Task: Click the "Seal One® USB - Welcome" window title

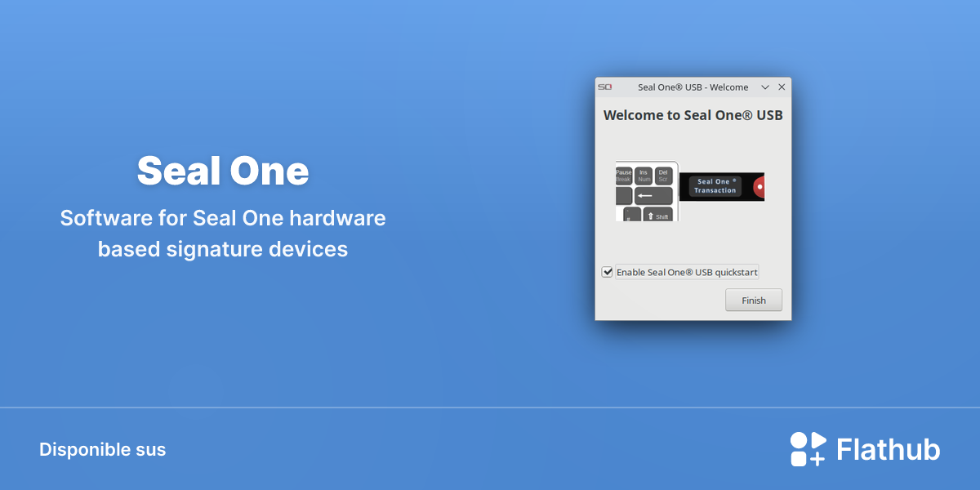Action: click(693, 87)
